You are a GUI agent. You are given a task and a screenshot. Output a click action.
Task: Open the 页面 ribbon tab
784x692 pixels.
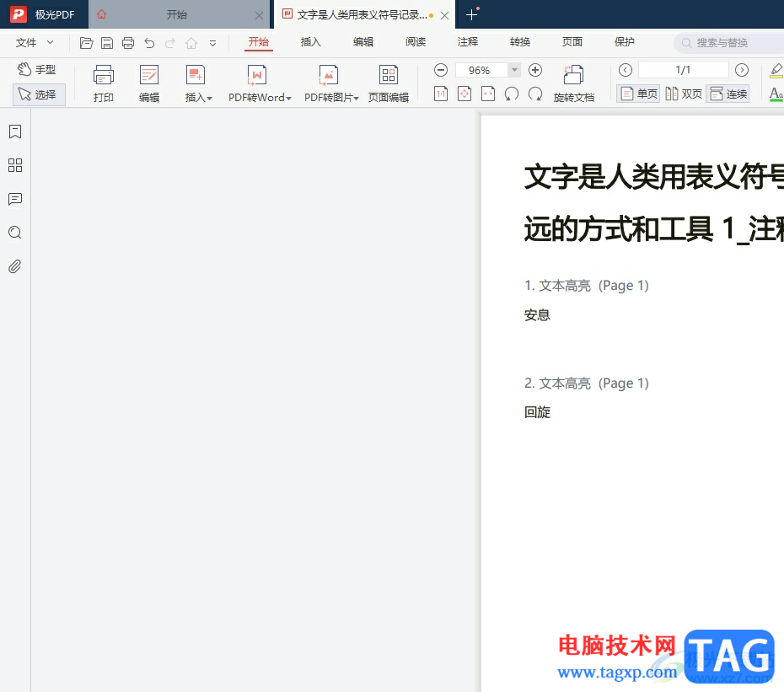[x=572, y=42]
